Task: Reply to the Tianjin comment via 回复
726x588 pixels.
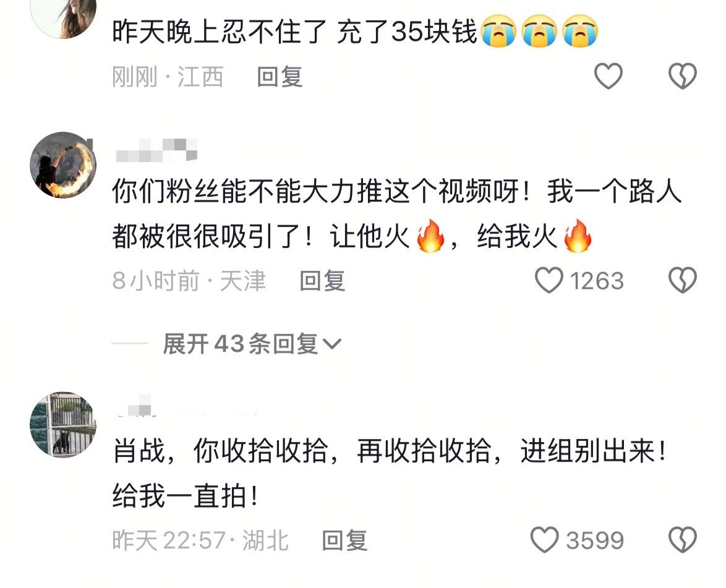Action: tap(322, 281)
